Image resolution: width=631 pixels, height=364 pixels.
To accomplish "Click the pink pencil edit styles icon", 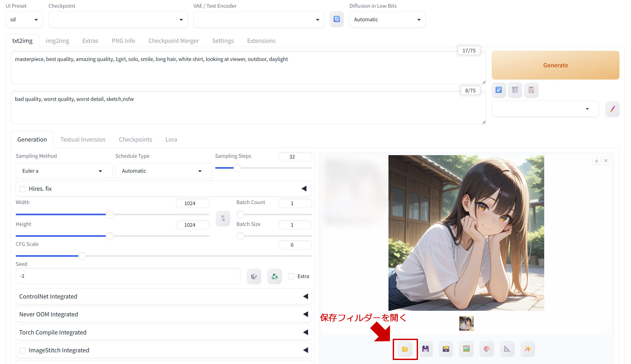I will [612, 109].
